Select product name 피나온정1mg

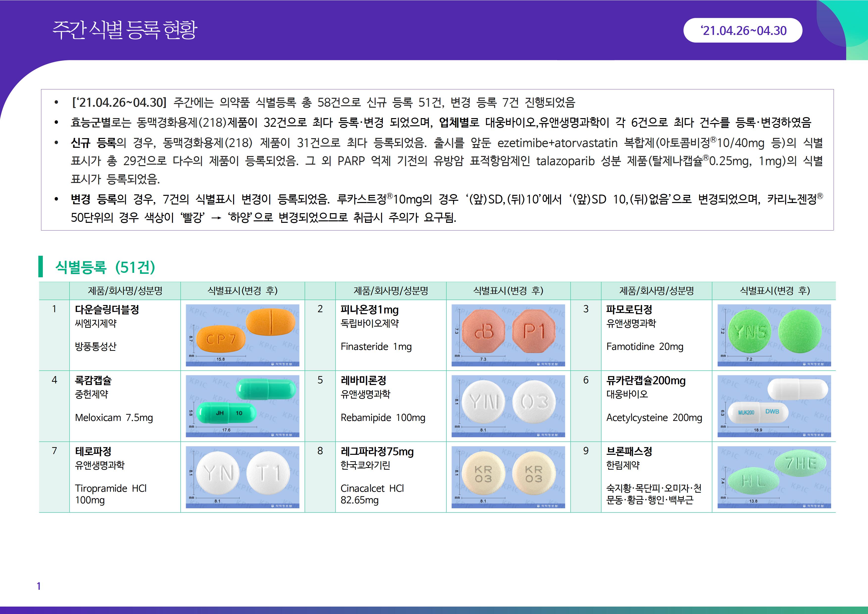369,309
